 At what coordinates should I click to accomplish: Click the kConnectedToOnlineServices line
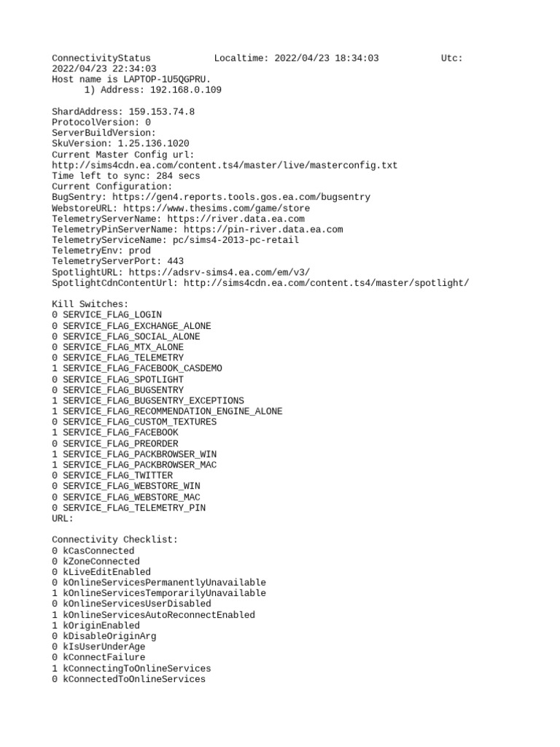pyautogui.click(x=128, y=679)
